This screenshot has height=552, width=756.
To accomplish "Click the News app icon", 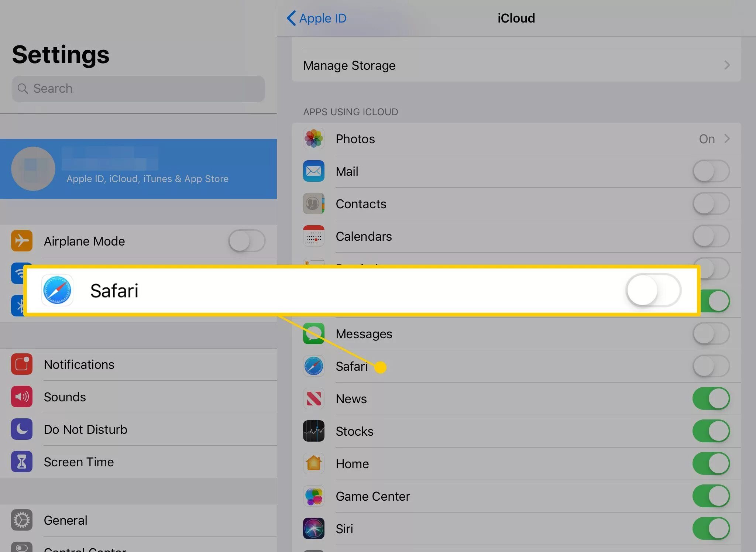I will (x=313, y=399).
